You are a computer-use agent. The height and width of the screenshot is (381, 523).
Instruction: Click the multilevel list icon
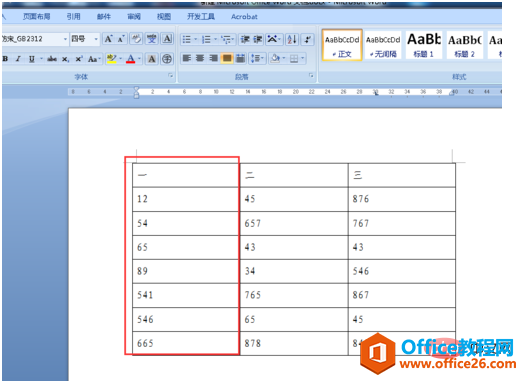tap(227, 39)
